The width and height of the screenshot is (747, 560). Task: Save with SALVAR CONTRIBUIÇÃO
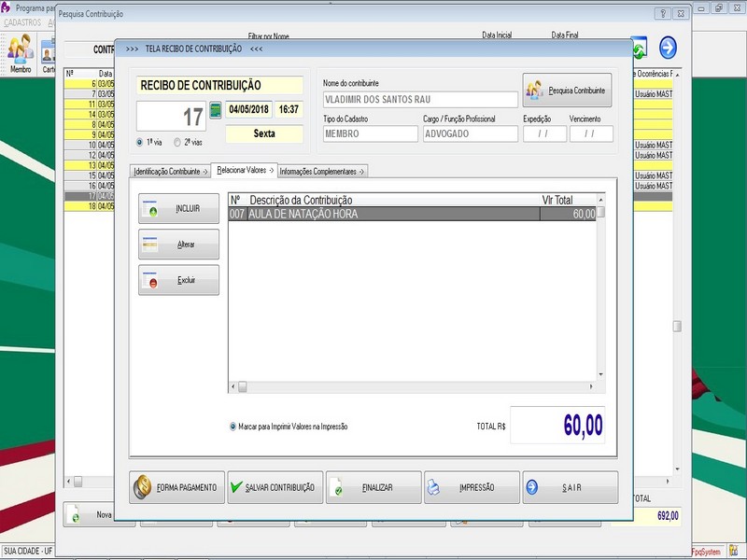pos(275,487)
